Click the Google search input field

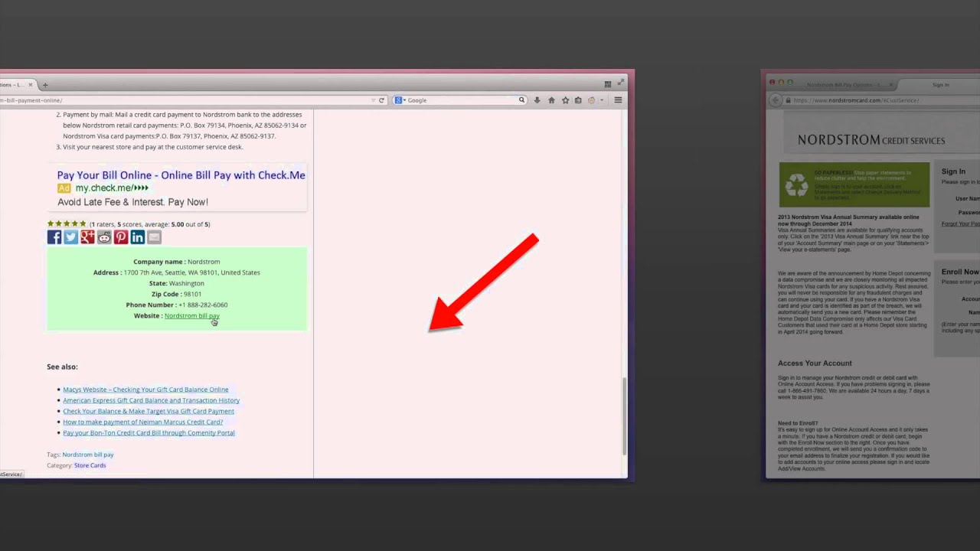coord(462,100)
